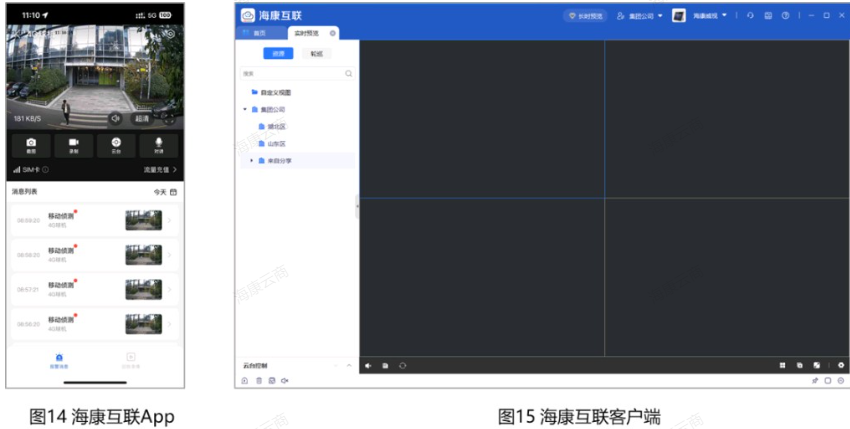This screenshot has width=850, height=429.
Task: Select the 集团公司 tree item
Action: (x=268, y=110)
